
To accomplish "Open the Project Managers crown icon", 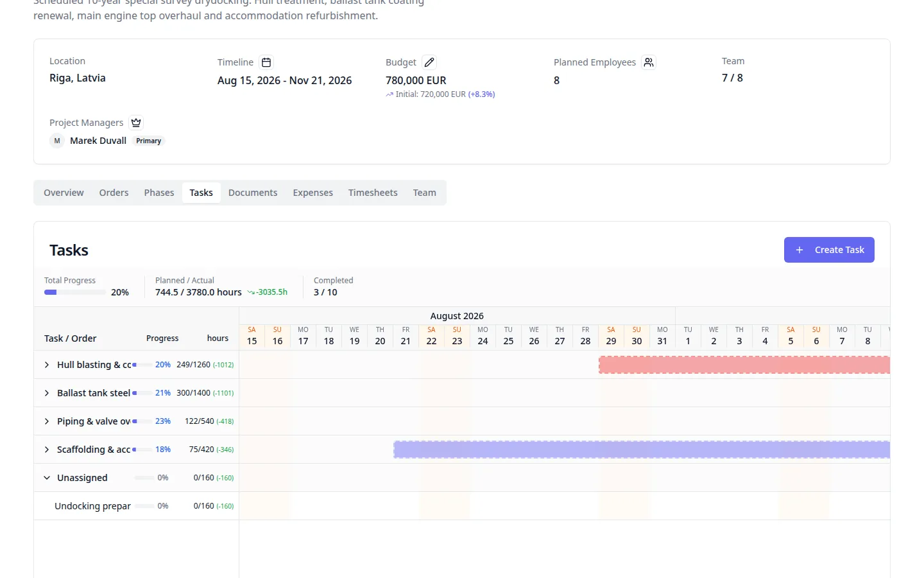I will (136, 123).
